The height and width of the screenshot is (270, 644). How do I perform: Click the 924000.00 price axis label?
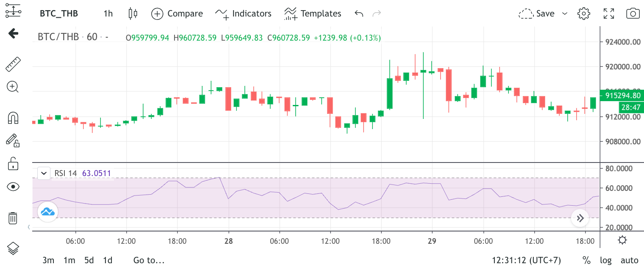pos(622,42)
